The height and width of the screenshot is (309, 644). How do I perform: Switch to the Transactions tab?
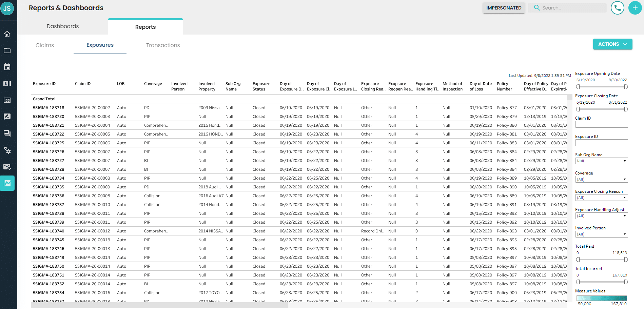[x=163, y=45]
